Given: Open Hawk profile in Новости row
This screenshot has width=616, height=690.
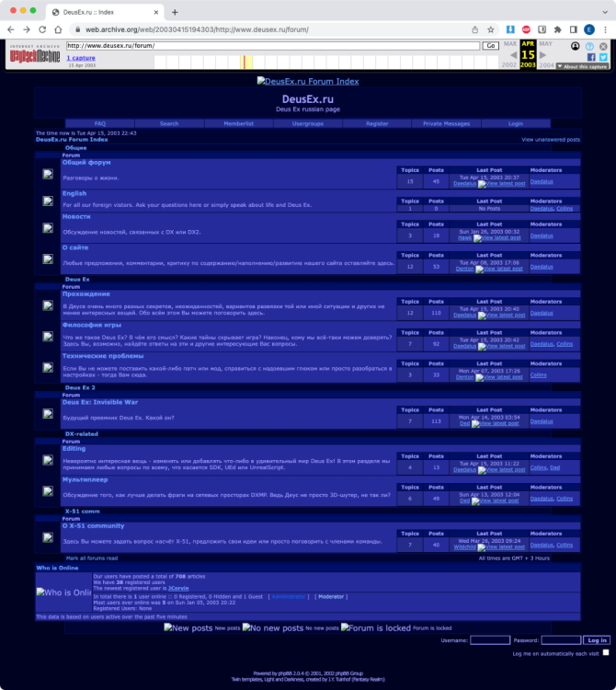Looking at the screenshot, I should tap(464, 237).
